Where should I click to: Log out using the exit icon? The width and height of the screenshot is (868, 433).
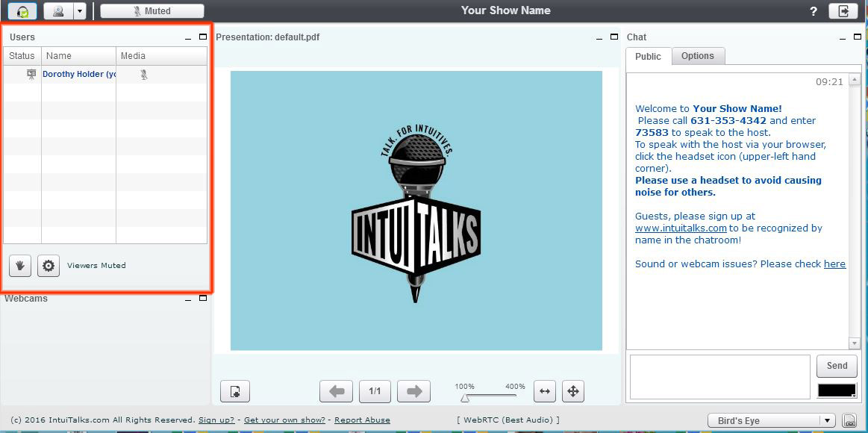tap(843, 11)
